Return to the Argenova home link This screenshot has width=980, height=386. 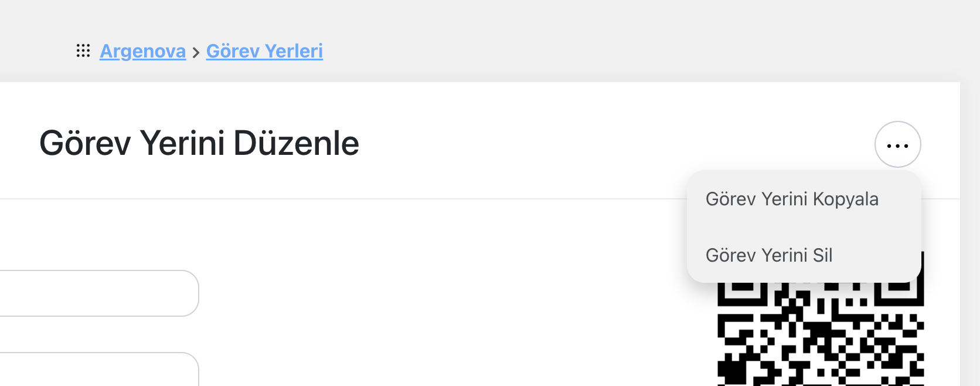click(142, 51)
